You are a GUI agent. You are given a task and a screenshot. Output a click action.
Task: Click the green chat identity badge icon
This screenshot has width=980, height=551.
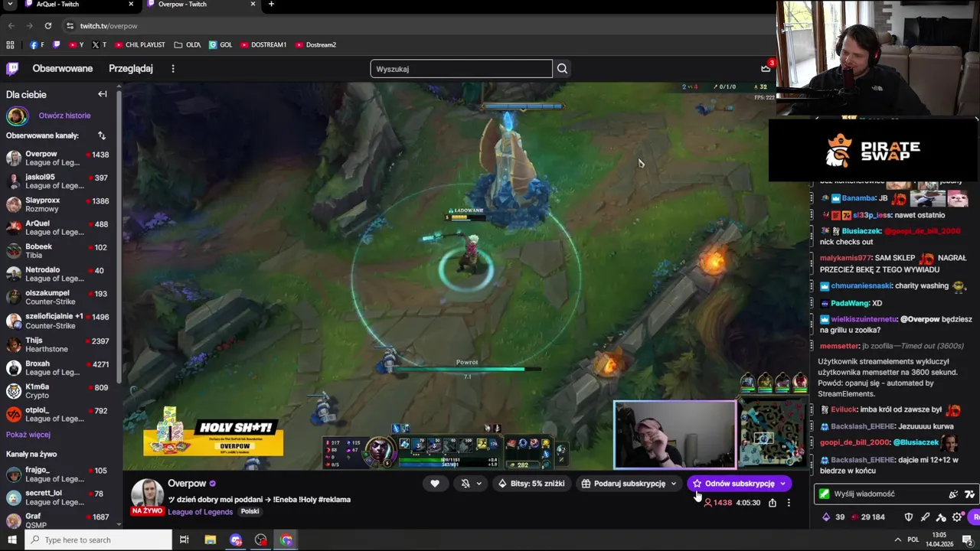point(824,494)
